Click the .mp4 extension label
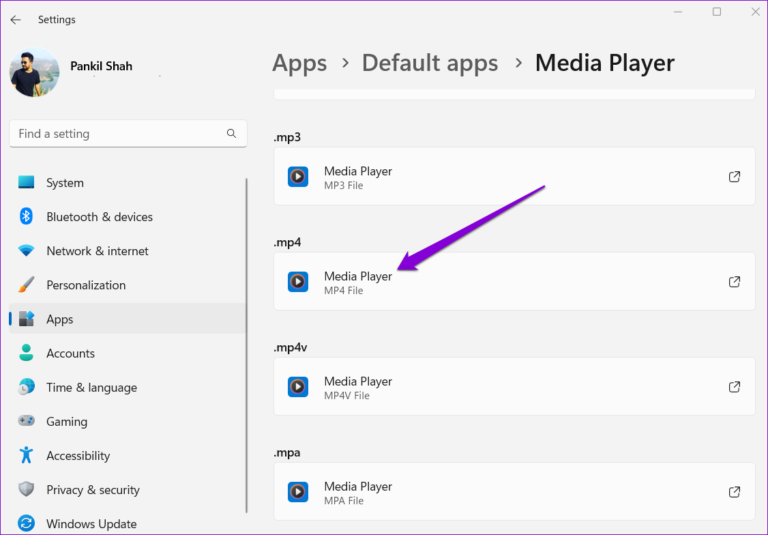 coord(287,243)
